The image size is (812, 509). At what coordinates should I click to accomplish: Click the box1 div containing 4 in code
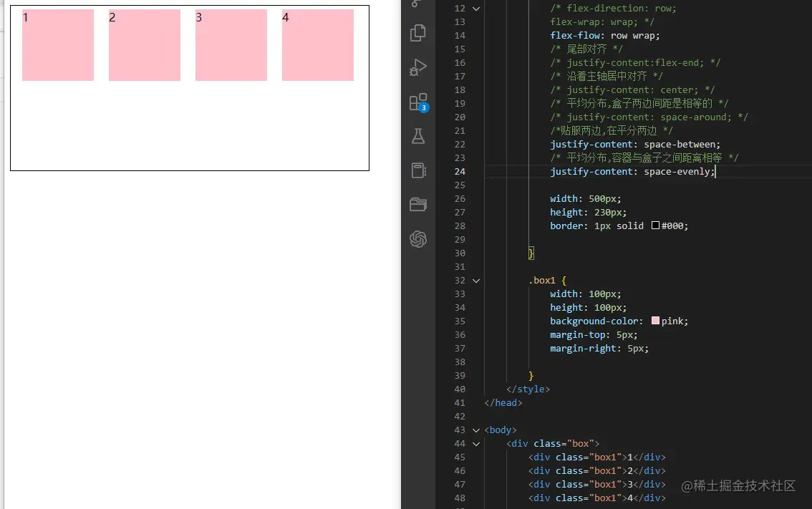coord(597,498)
